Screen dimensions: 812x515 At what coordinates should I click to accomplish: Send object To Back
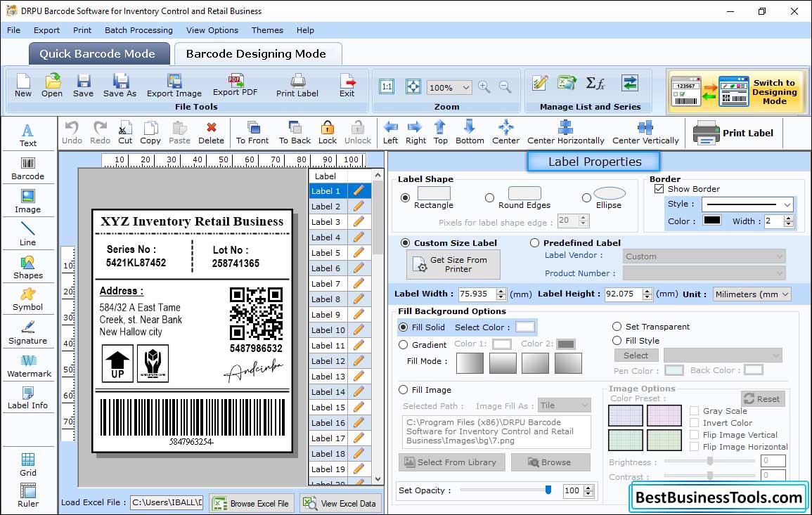pos(295,133)
